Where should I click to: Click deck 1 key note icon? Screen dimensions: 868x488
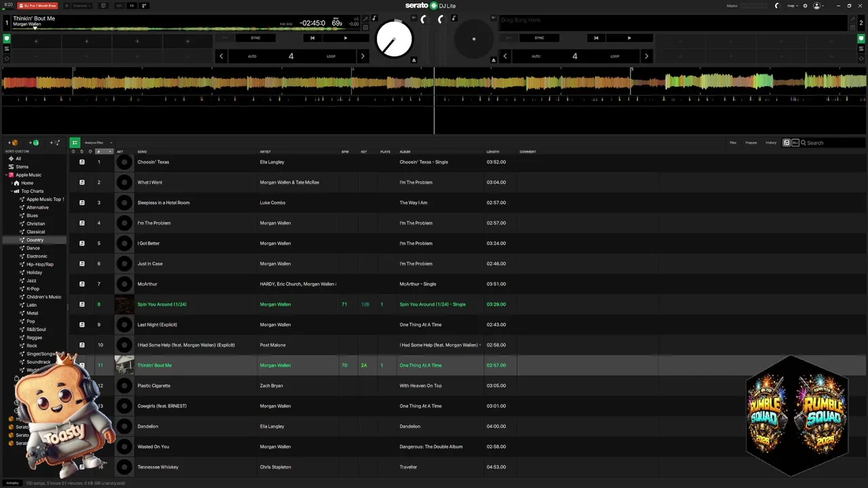374,18
